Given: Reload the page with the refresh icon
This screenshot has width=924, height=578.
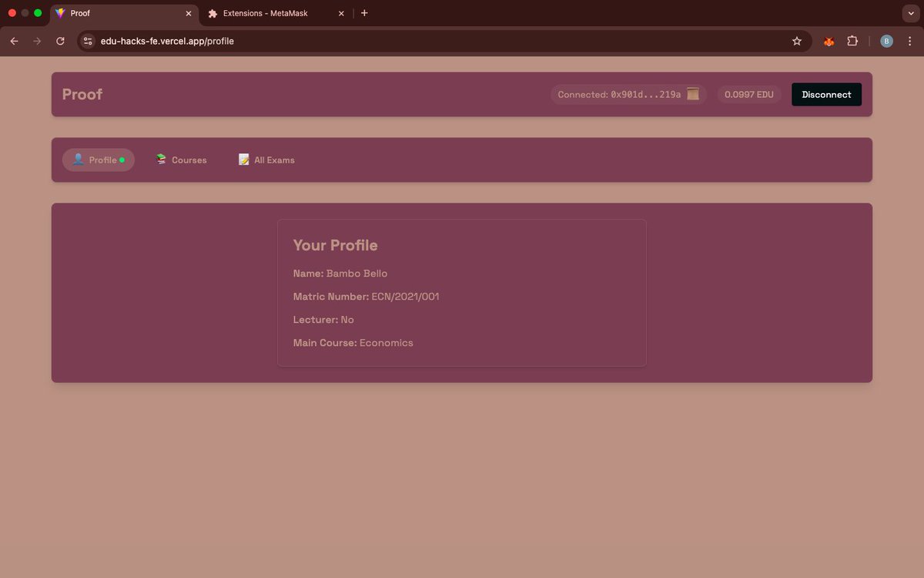Looking at the screenshot, I should point(60,41).
